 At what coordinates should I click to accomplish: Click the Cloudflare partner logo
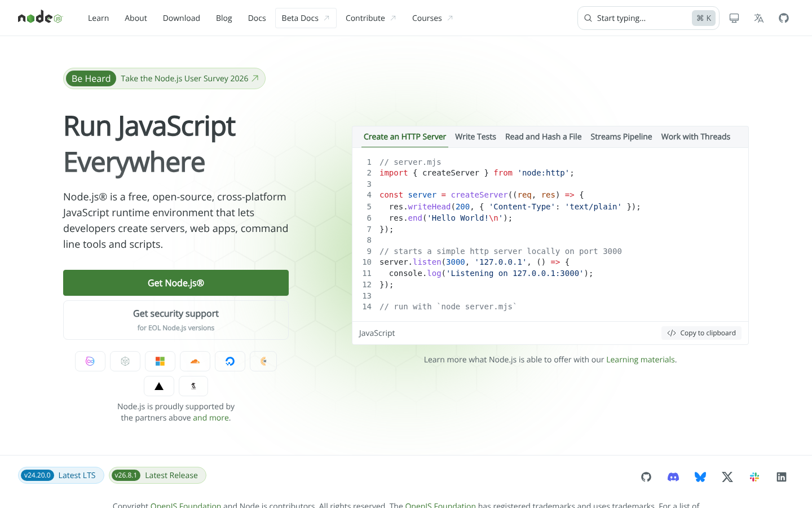(x=195, y=361)
